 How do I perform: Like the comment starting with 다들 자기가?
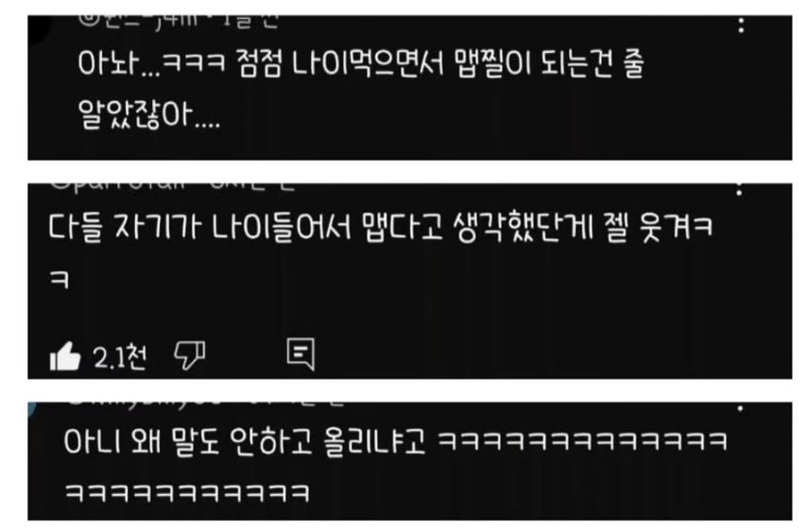pos(65,356)
